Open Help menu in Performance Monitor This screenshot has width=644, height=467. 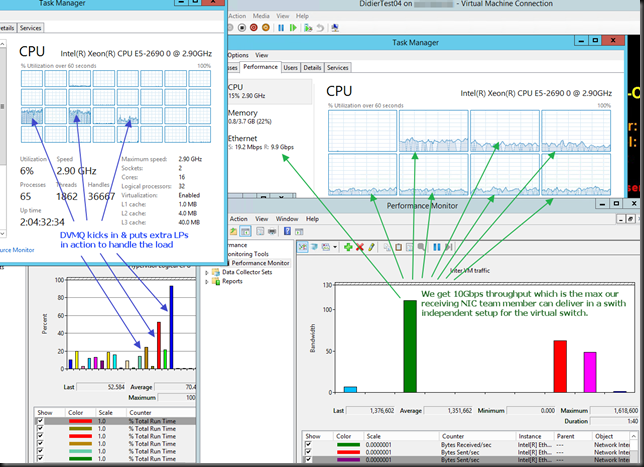click(312, 219)
